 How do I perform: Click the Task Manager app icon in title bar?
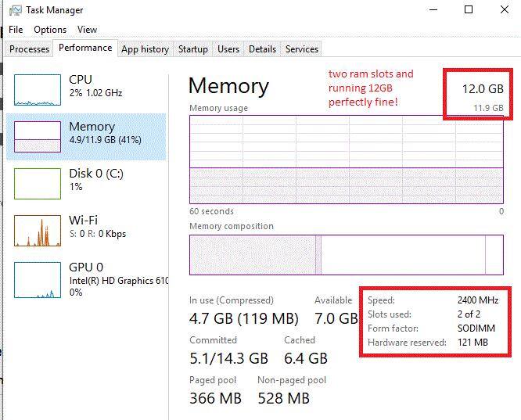[16, 10]
